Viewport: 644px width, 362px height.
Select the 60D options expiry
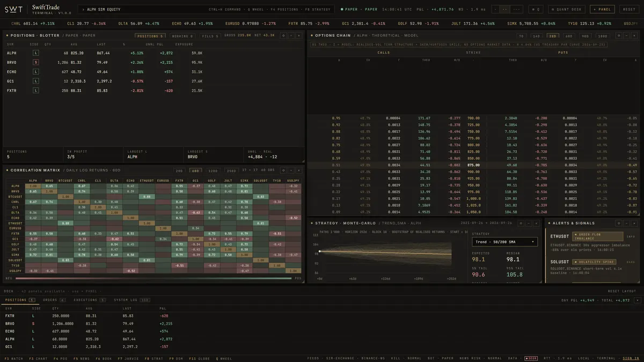point(569,35)
